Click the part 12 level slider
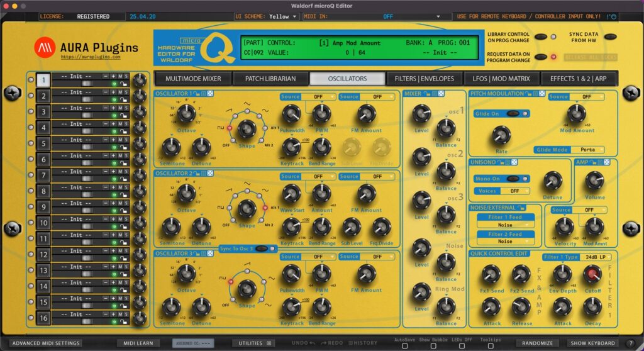The image size is (644, 351). pyautogui.click(x=87, y=258)
